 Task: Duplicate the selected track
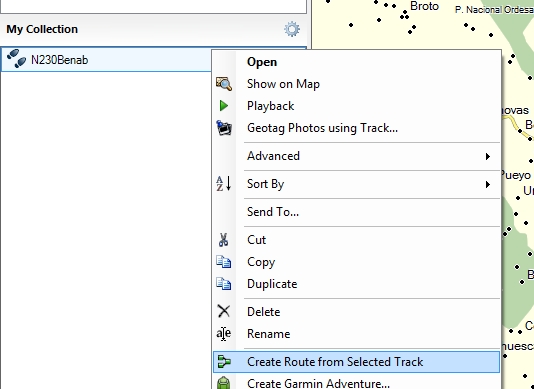click(357, 284)
